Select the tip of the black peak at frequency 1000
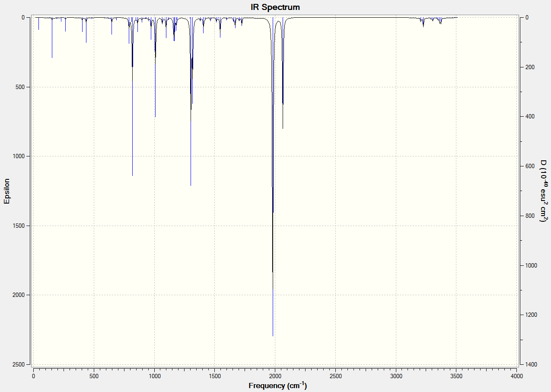This screenshot has height=392, width=551. (155, 117)
